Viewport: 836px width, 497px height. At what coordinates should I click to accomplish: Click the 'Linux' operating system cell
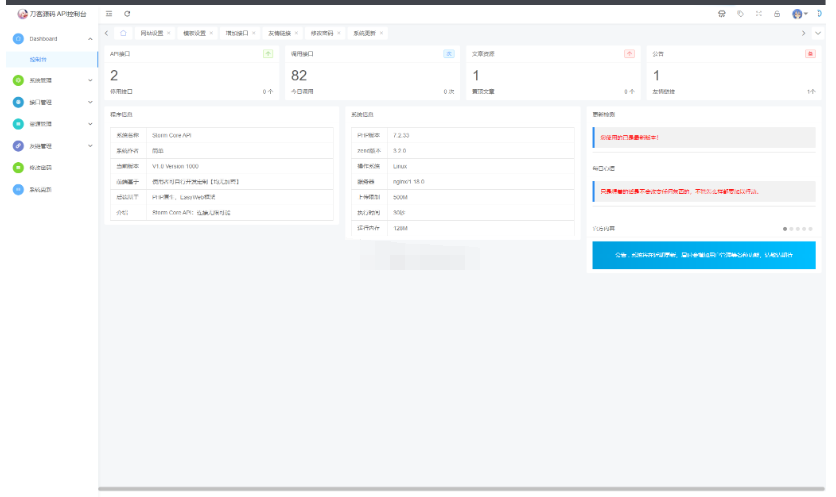click(481, 166)
